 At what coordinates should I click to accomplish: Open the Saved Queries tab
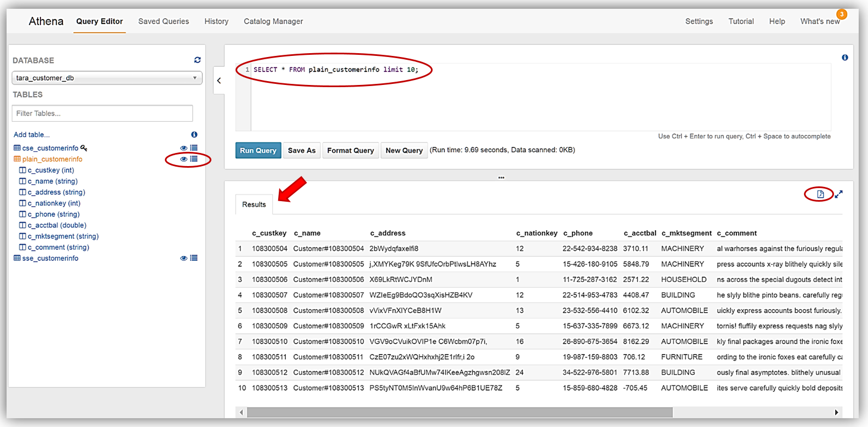pos(163,21)
